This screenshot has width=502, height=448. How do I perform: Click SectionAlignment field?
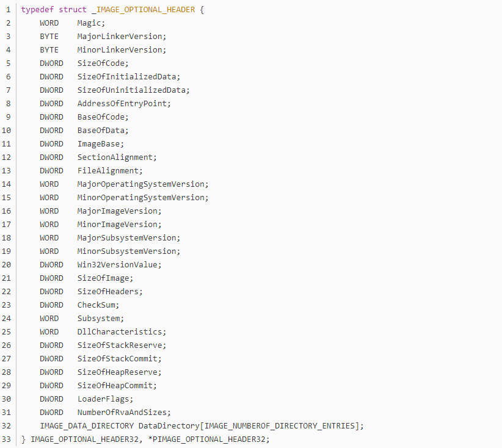click(115, 157)
